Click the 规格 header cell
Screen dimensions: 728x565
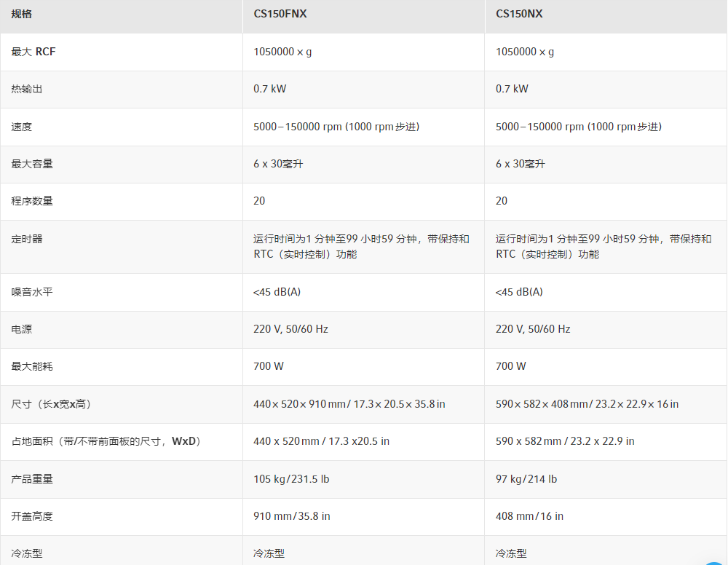[x=22, y=14]
